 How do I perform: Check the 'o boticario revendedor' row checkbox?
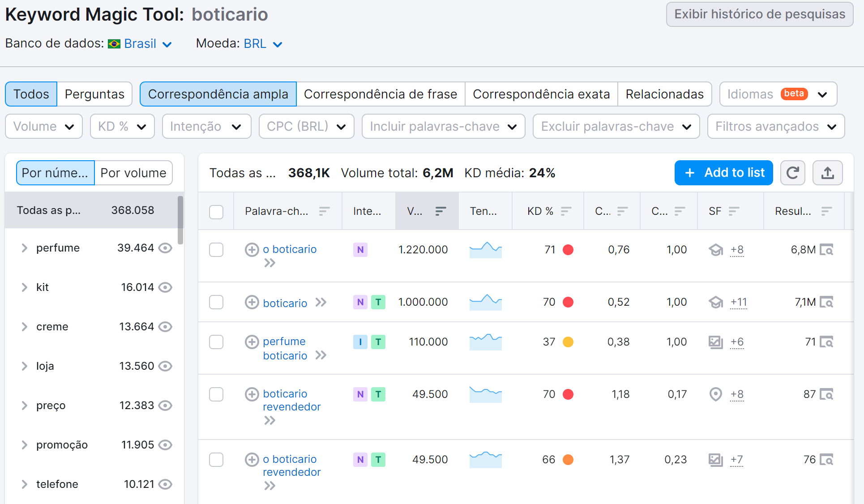coord(216,460)
